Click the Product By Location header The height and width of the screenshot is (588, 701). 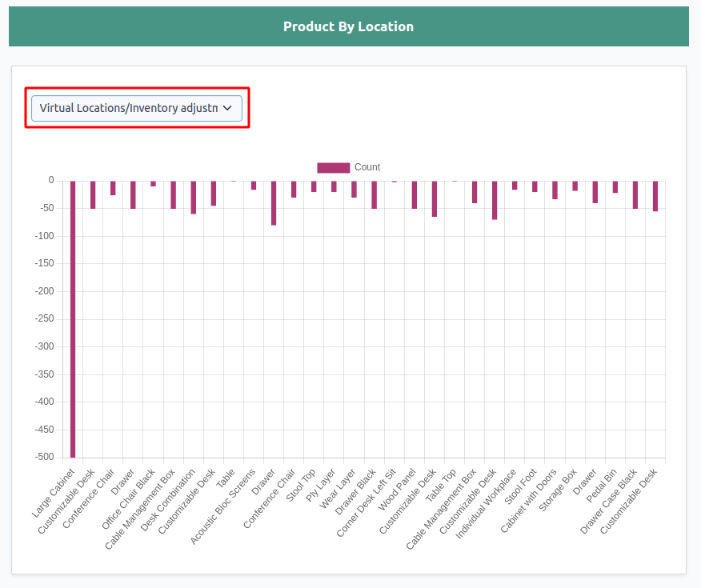coord(349,26)
